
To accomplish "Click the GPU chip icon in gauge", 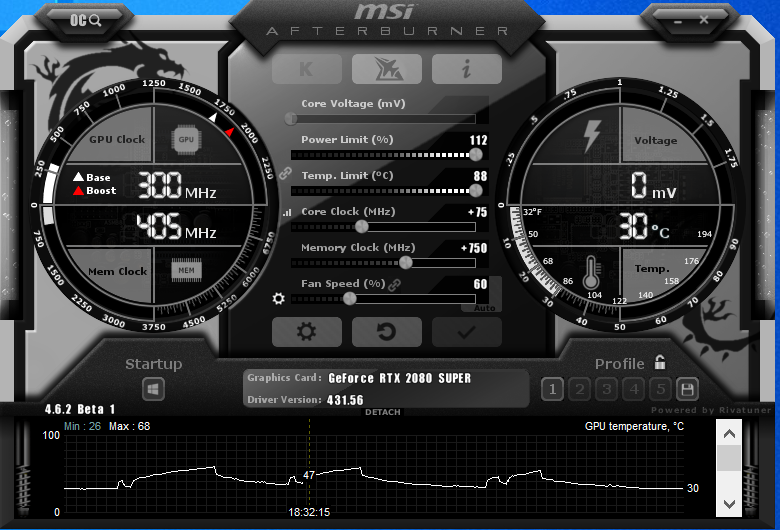I will pos(186,140).
